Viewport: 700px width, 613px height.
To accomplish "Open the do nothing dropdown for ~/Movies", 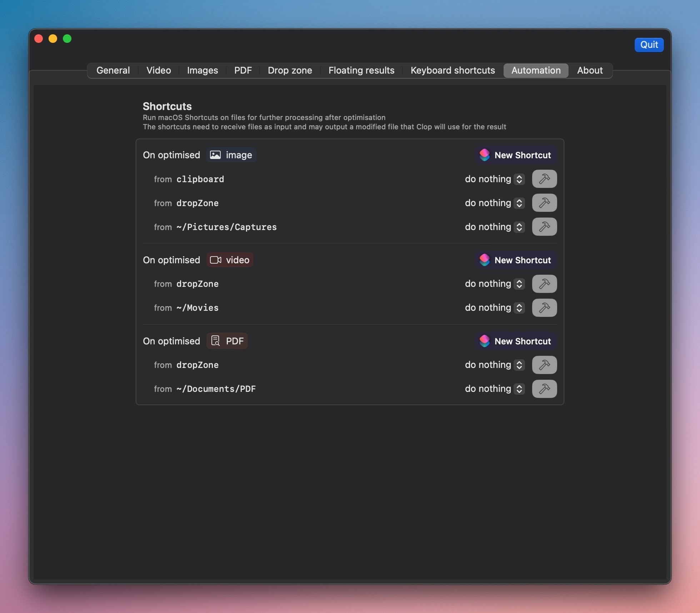I will point(494,308).
